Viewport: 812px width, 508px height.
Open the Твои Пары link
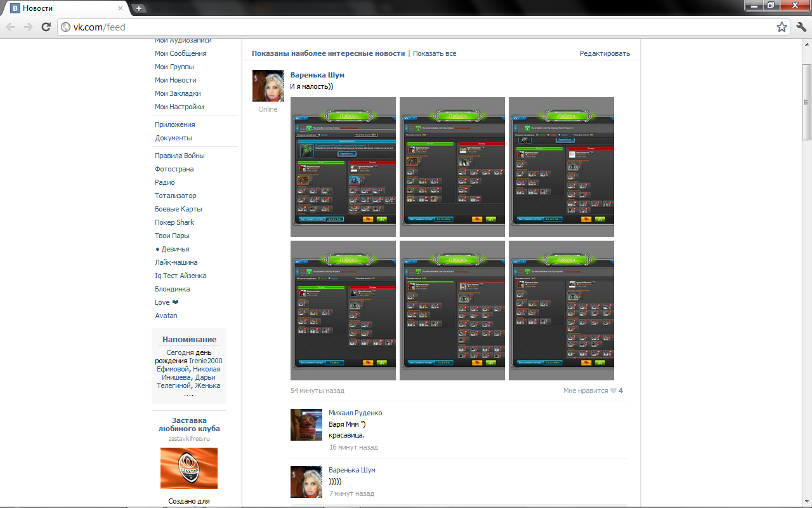point(172,236)
